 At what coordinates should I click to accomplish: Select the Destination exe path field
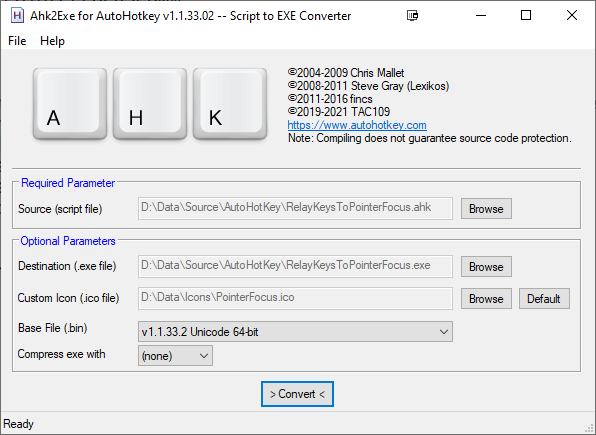pos(295,266)
